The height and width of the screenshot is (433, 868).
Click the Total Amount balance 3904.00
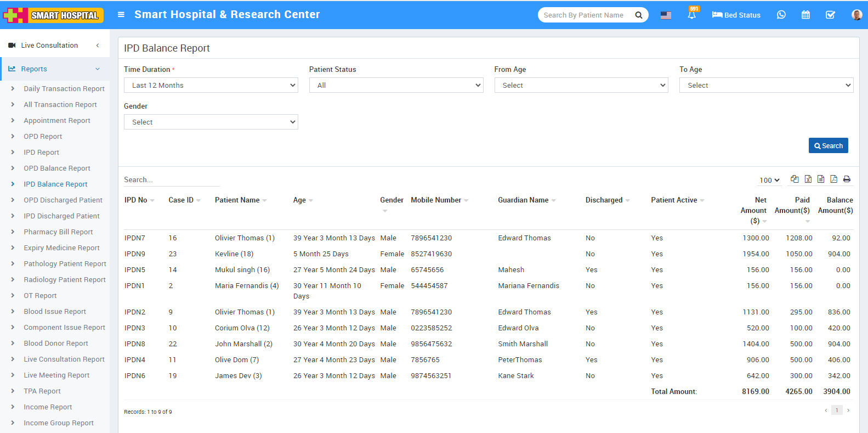(837, 392)
